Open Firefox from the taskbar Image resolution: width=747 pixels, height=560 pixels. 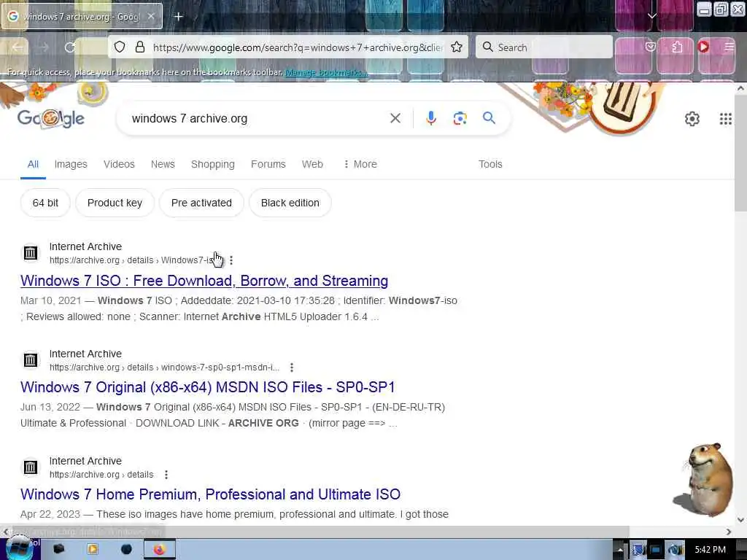(x=160, y=550)
